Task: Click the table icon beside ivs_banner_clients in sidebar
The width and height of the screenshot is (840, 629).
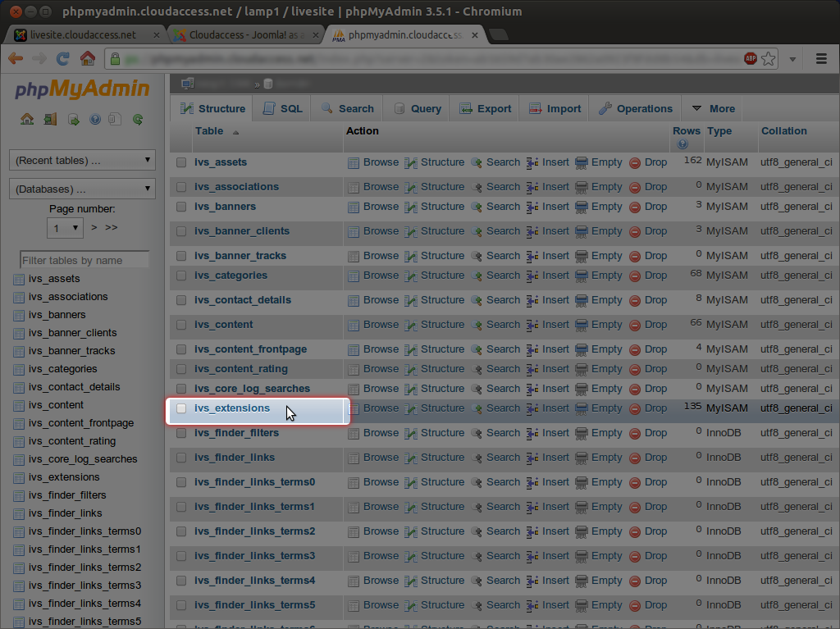Action: point(19,333)
